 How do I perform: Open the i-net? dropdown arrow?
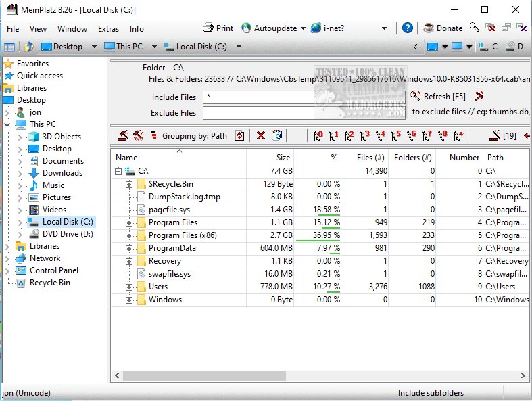tap(384, 28)
